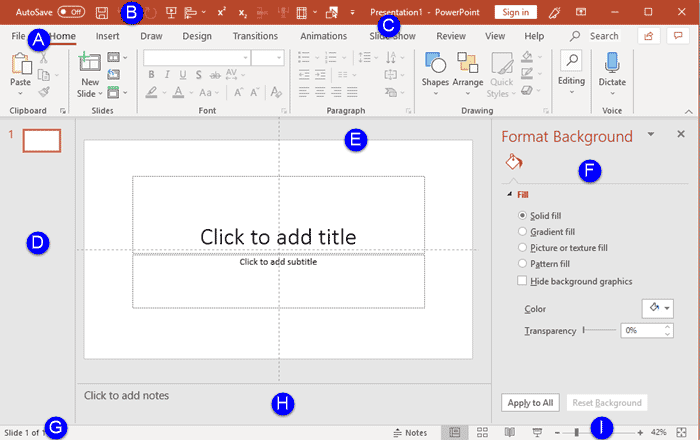Click the Cut scissors icon

click(x=43, y=58)
